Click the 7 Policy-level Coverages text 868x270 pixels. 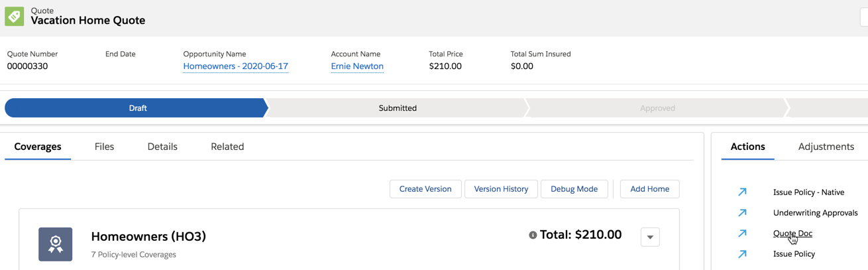[x=134, y=255]
